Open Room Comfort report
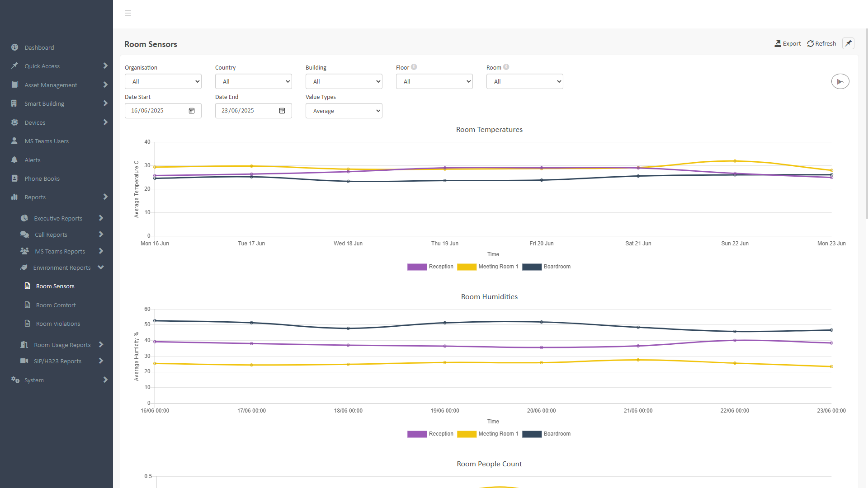 click(56, 305)
